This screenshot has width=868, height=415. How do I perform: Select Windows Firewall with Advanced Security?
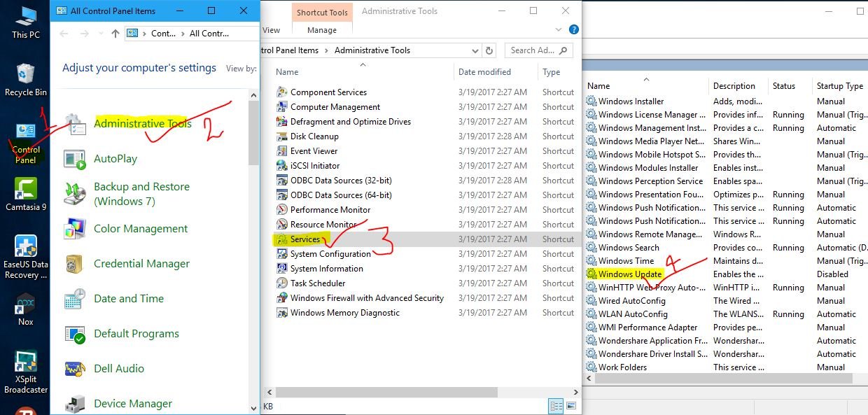pos(367,297)
